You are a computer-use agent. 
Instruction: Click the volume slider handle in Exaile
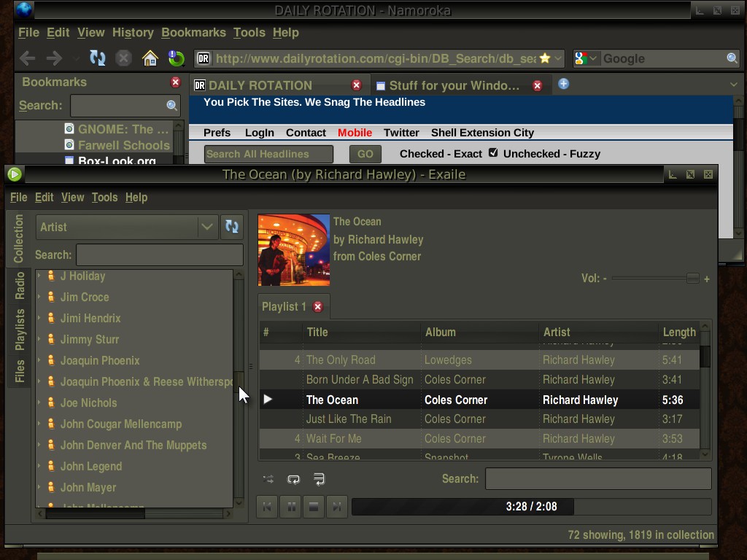(693, 278)
